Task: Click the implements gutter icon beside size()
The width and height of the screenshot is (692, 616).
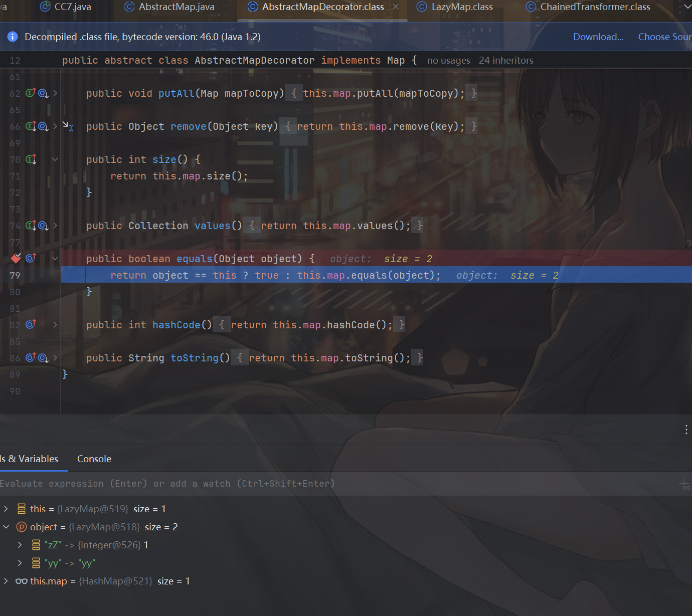Action: point(31,159)
